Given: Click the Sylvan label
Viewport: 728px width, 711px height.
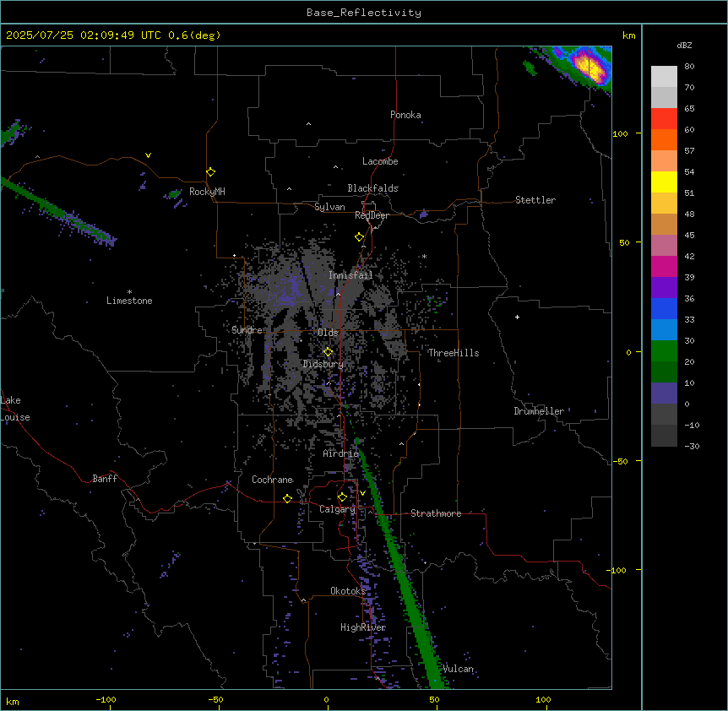Looking at the screenshot, I should pos(329,207).
